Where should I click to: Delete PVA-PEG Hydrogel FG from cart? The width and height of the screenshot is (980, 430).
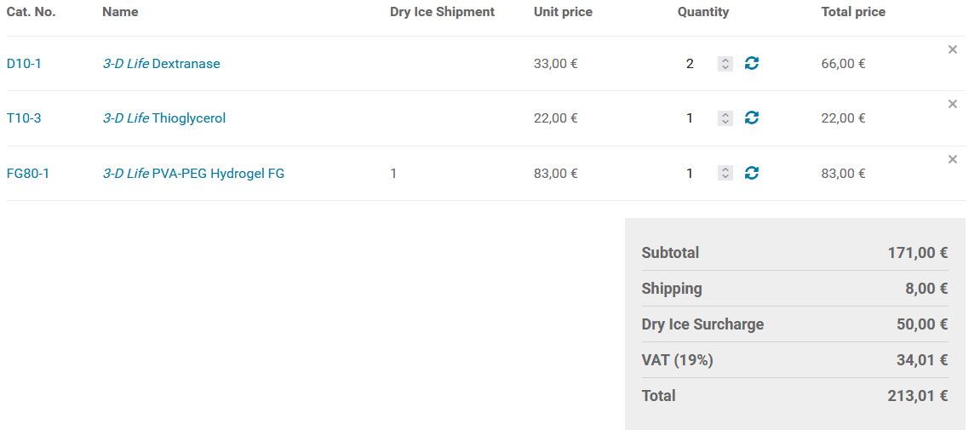(953, 159)
